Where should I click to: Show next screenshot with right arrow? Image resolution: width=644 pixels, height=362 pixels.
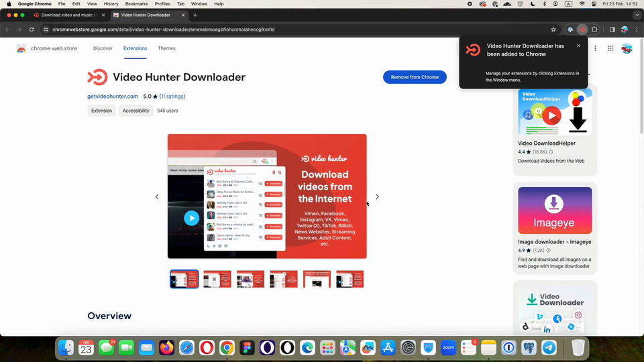(377, 196)
